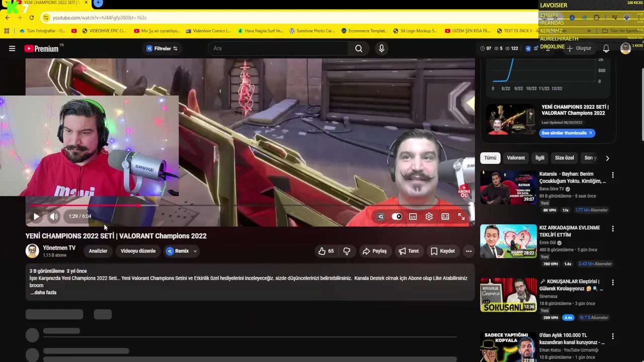This screenshot has height=362, width=644.
Task: Toggle the autoplay switch
Action: pyautogui.click(x=397, y=216)
